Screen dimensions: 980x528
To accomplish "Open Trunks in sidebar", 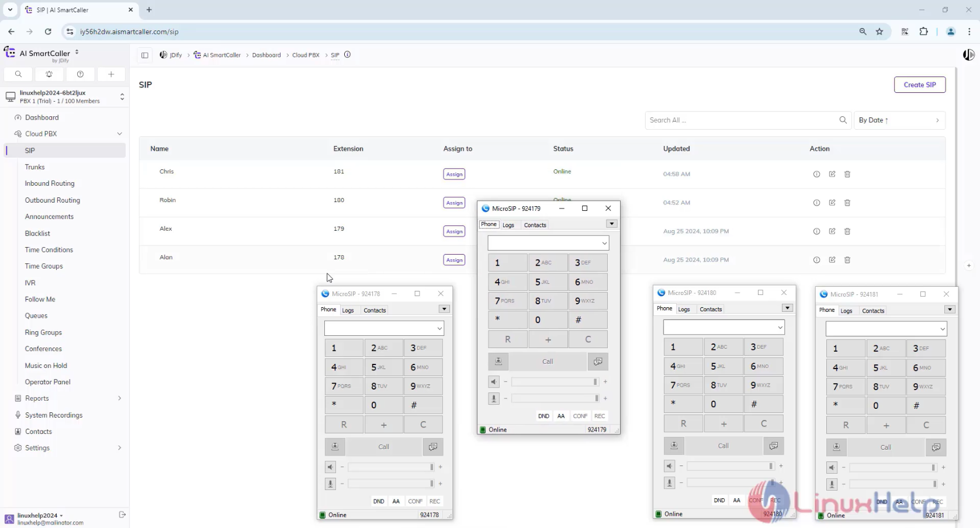I will (35, 167).
